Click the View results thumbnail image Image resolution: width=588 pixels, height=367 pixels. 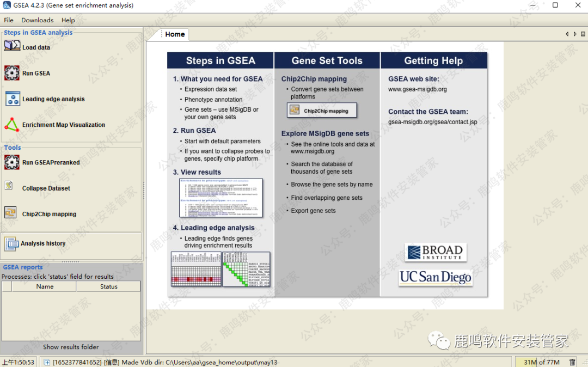(x=221, y=198)
